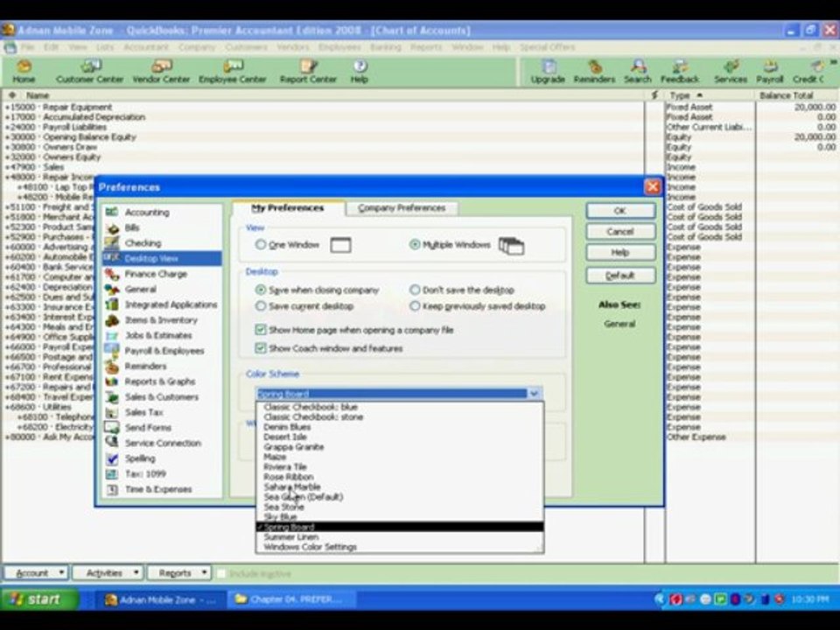Image resolution: width=840 pixels, height=630 pixels.
Task: Open the Vendor Center icon
Action: (x=161, y=72)
